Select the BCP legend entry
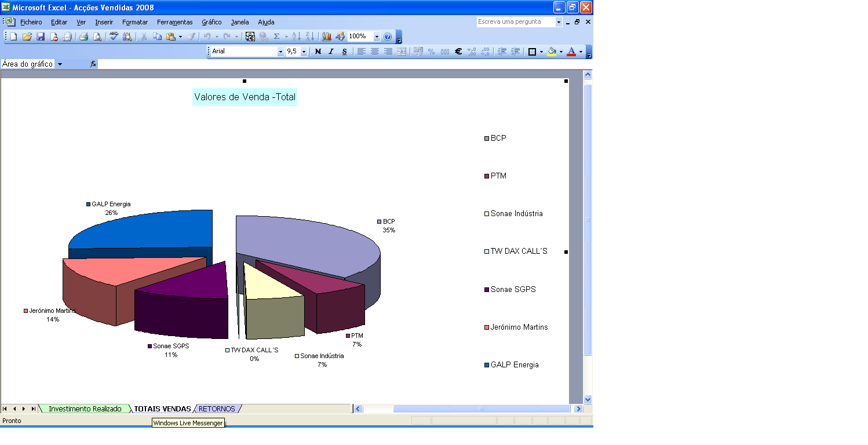 click(495, 138)
